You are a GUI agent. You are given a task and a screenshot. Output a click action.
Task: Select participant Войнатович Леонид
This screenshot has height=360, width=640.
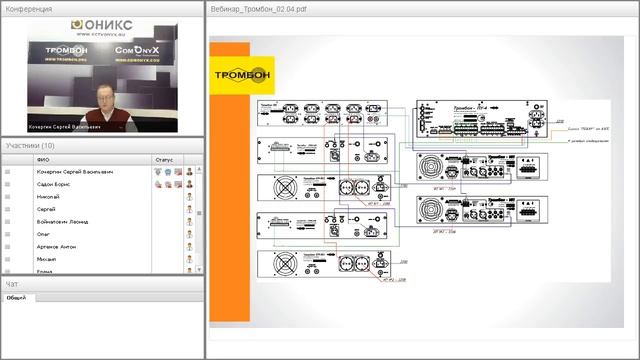(x=62, y=222)
